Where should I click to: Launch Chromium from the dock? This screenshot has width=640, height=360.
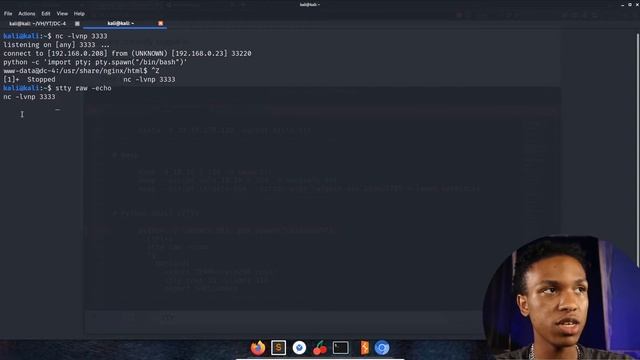coord(382,348)
